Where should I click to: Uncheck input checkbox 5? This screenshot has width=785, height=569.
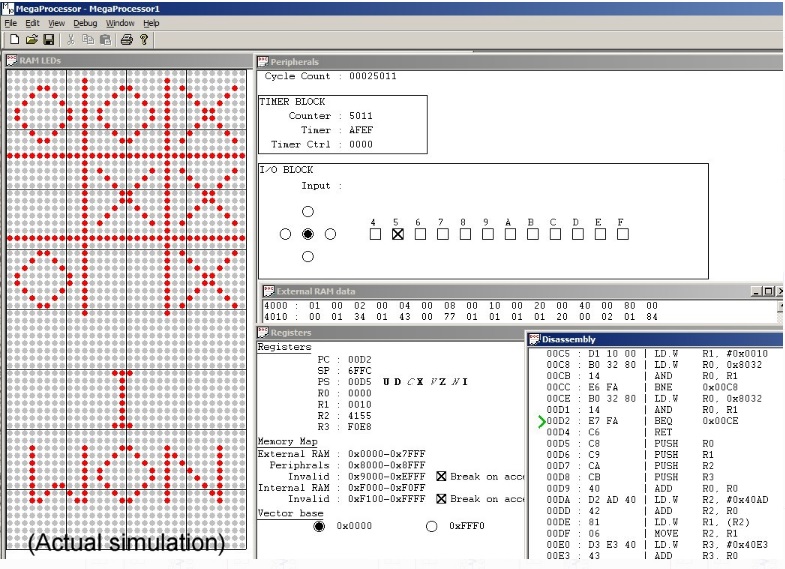398,234
